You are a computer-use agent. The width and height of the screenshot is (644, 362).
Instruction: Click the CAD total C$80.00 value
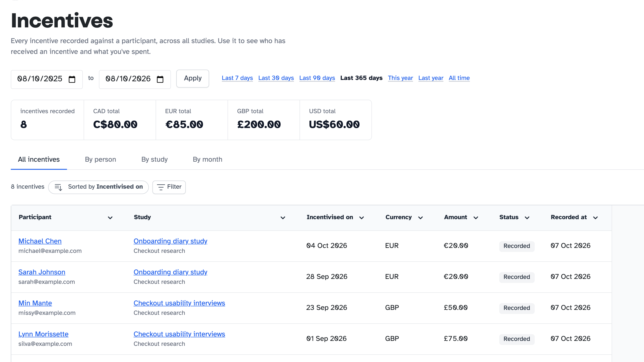[x=115, y=124]
